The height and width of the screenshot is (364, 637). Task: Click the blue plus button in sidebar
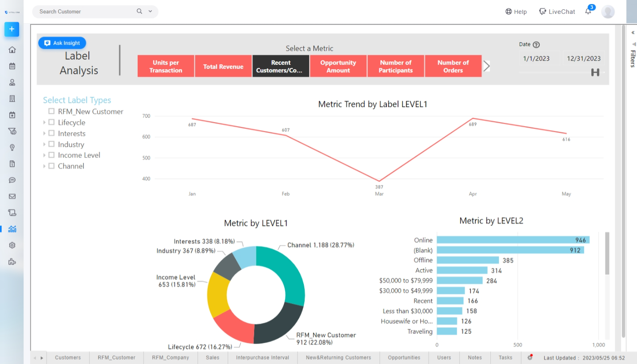pos(12,29)
